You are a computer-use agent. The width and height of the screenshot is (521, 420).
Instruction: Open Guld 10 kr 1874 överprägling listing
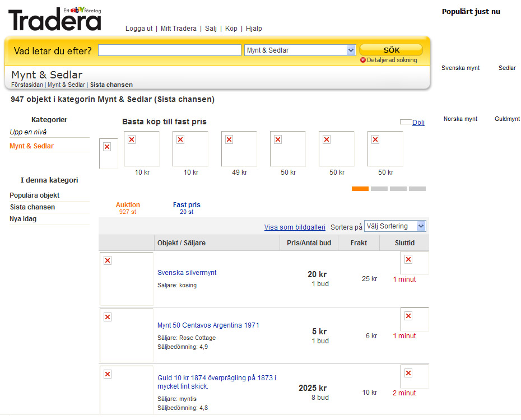click(x=217, y=382)
